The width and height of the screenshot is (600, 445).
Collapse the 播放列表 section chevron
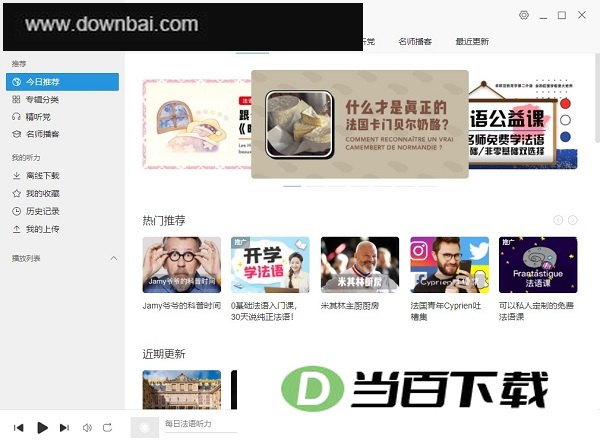114,258
